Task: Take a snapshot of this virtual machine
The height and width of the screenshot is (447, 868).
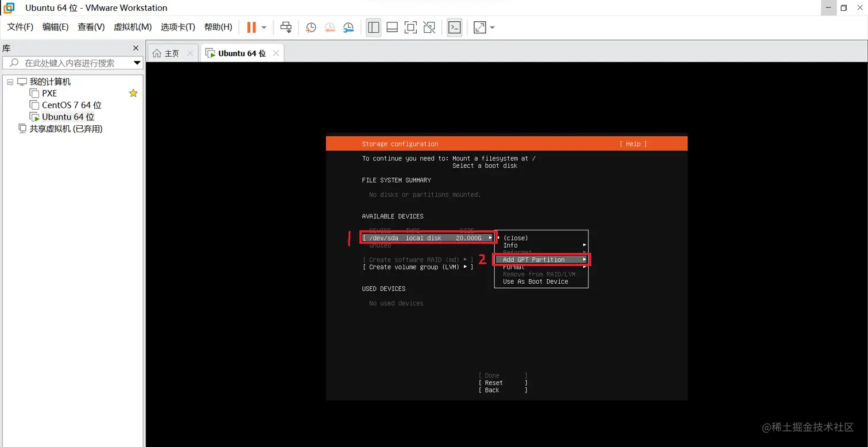Action: [311, 27]
